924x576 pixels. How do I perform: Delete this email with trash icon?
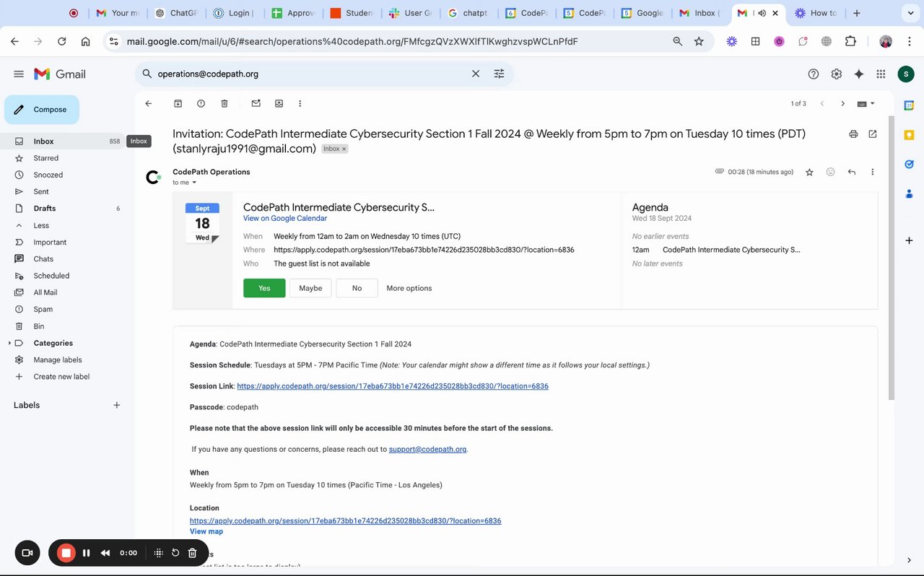click(x=225, y=103)
